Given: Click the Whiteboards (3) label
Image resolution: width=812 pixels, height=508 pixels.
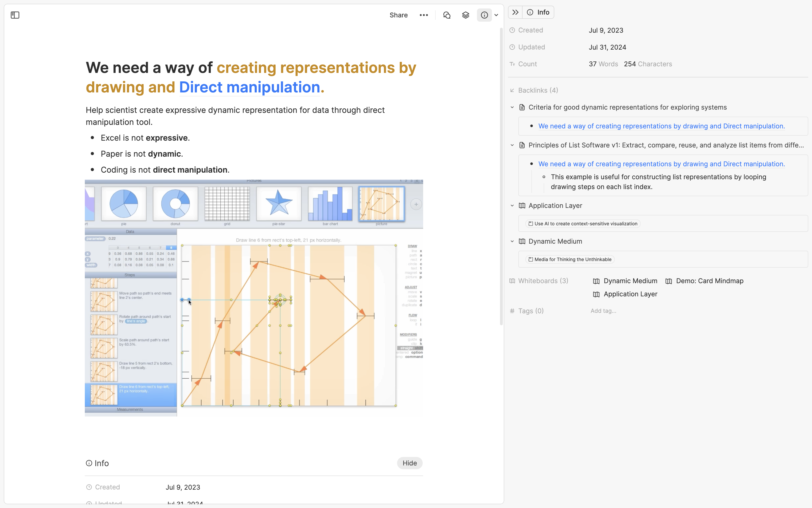Looking at the screenshot, I should tap(543, 281).
